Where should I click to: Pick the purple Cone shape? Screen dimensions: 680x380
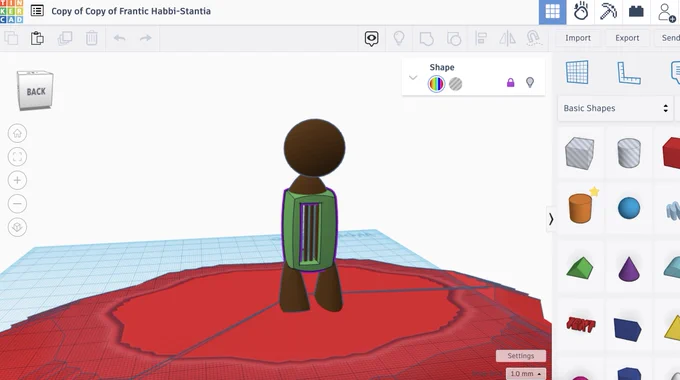(x=629, y=269)
